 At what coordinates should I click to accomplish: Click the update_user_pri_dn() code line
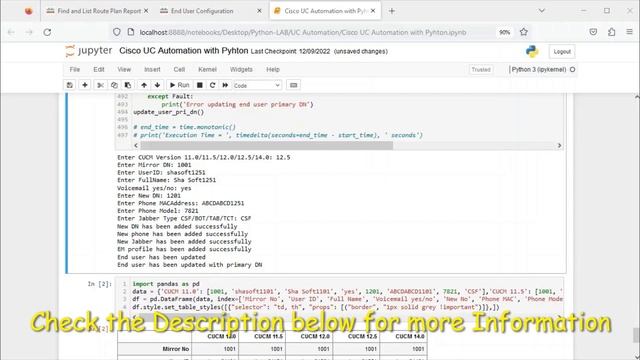click(x=168, y=112)
